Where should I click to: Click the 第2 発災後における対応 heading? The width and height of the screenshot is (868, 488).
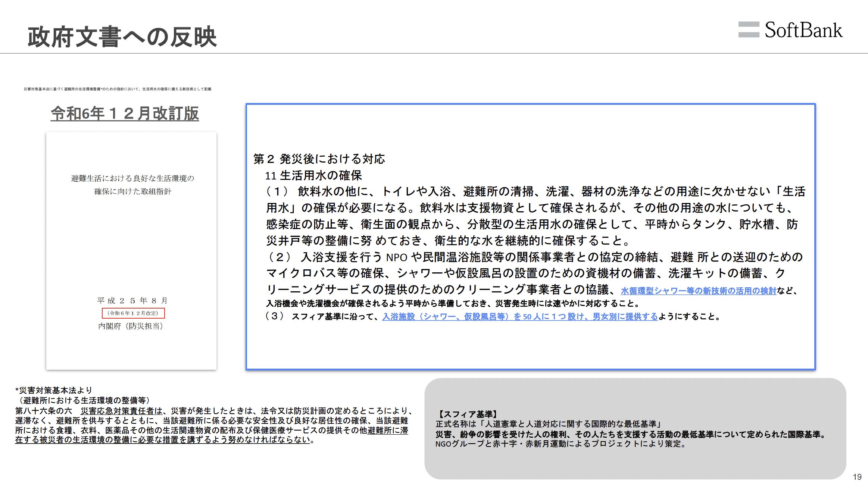point(319,159)
